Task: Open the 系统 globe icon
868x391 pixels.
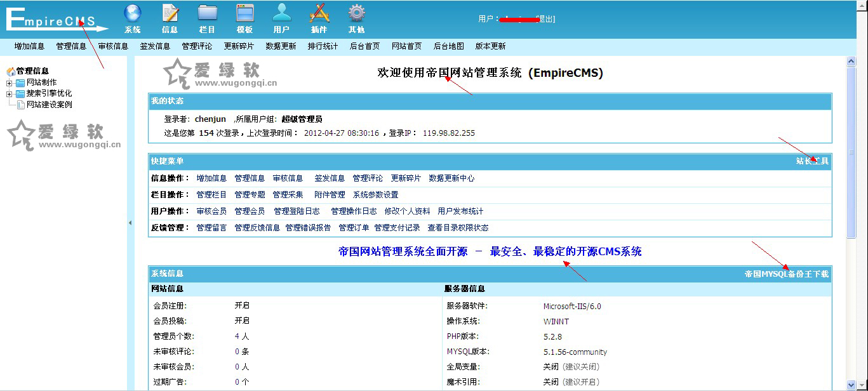Action: click(133, 13)
